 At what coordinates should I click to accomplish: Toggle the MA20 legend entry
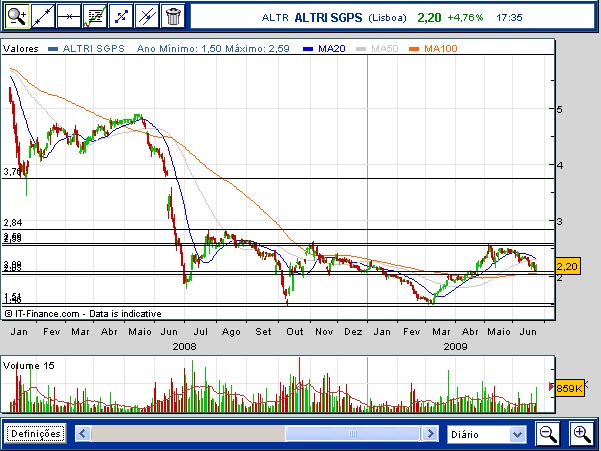pos(324,49)
